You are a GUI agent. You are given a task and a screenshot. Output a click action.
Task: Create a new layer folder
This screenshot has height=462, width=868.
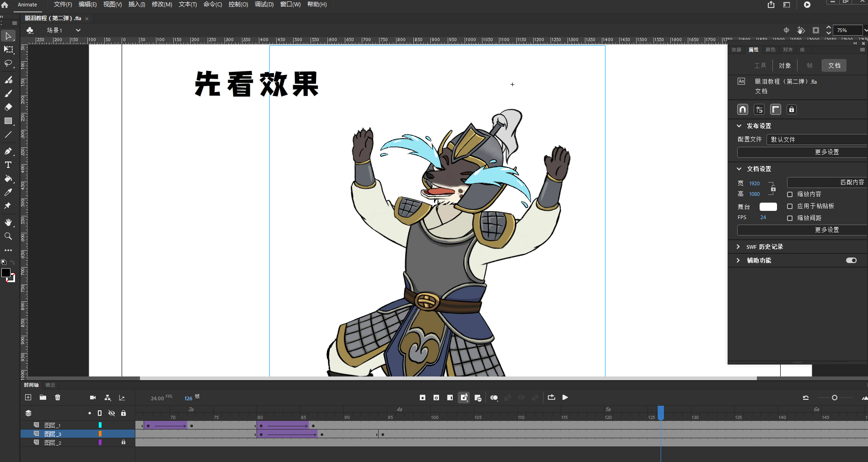43,398
